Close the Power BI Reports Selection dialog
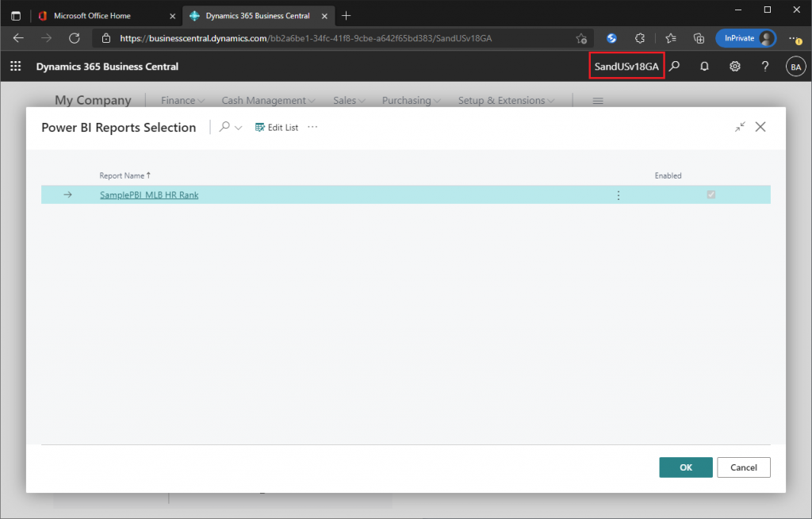The width and height of the screenshot is (812, 519). pyautogui.click(x=760, y=126)
